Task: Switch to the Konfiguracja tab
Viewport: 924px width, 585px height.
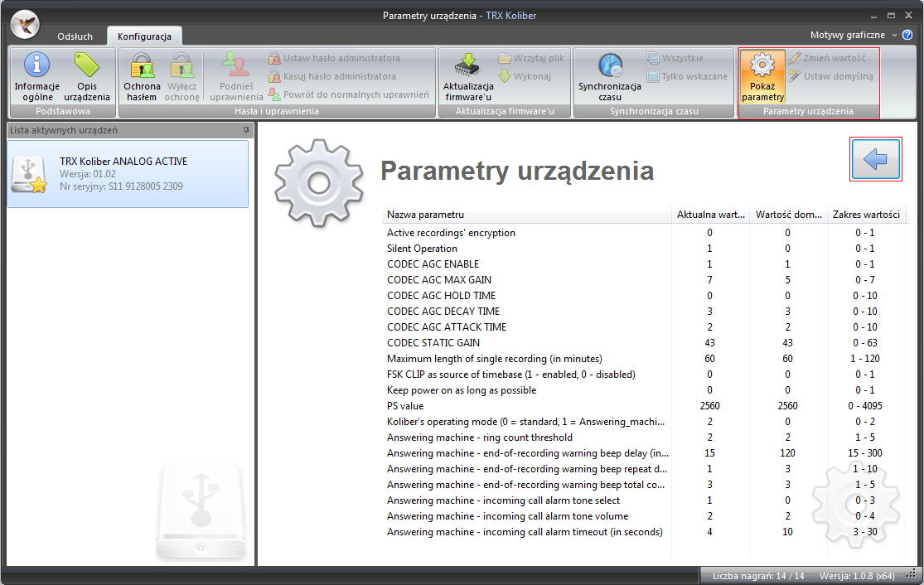Action: (144, 36)
